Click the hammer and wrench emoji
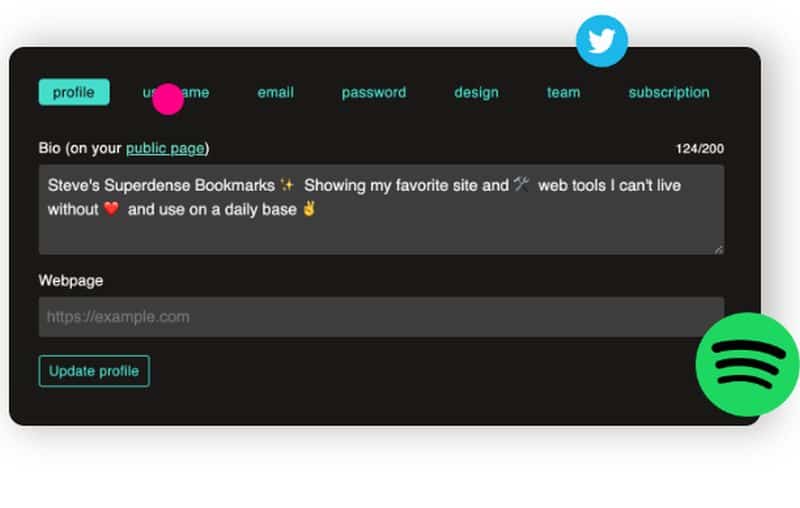 [x=521, y=184]
